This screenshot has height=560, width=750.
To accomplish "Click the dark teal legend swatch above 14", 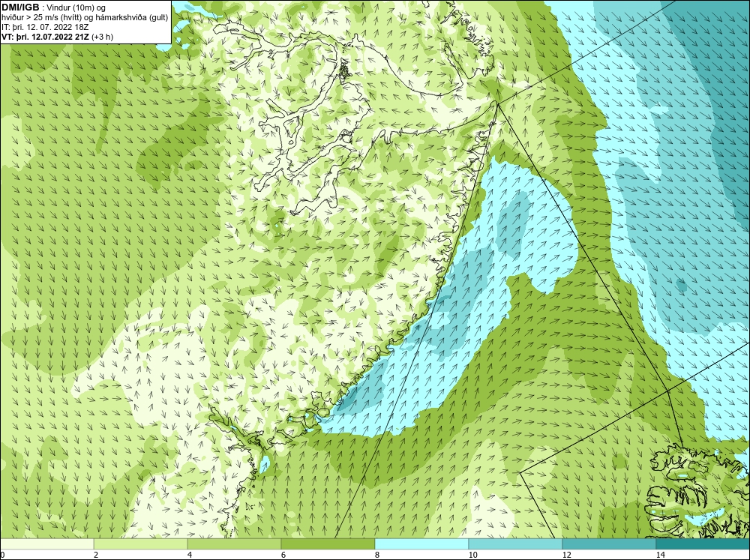I will 703,544.
